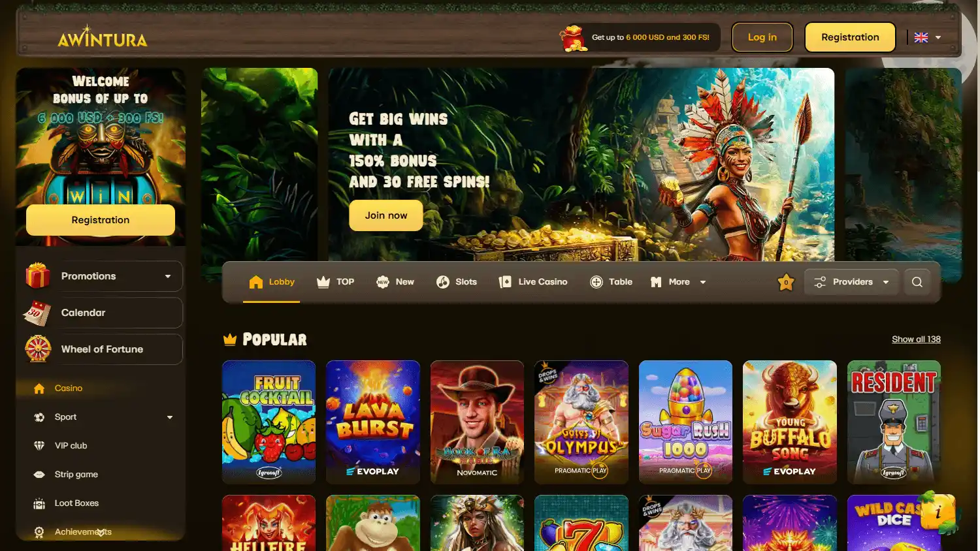Click the TOP crown icon

click(323, 282)
